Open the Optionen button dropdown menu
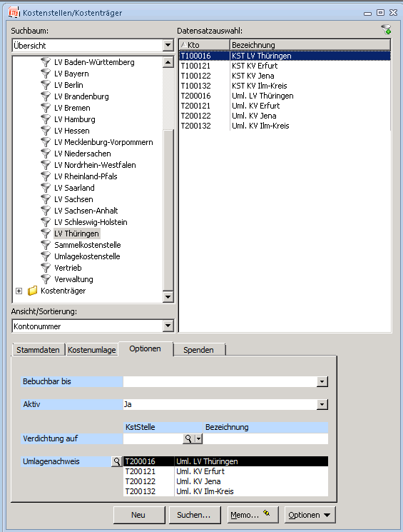 click(x=310, y=515)
